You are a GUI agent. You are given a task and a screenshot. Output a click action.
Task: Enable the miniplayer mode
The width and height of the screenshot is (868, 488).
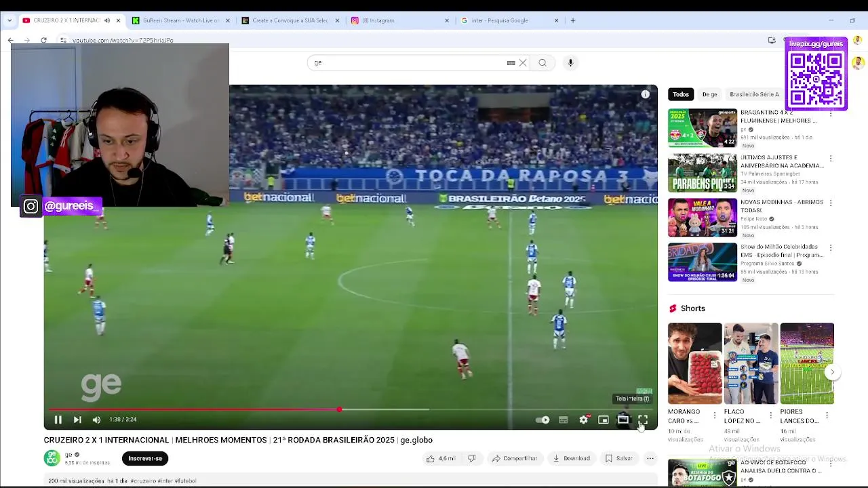point(603,420)
